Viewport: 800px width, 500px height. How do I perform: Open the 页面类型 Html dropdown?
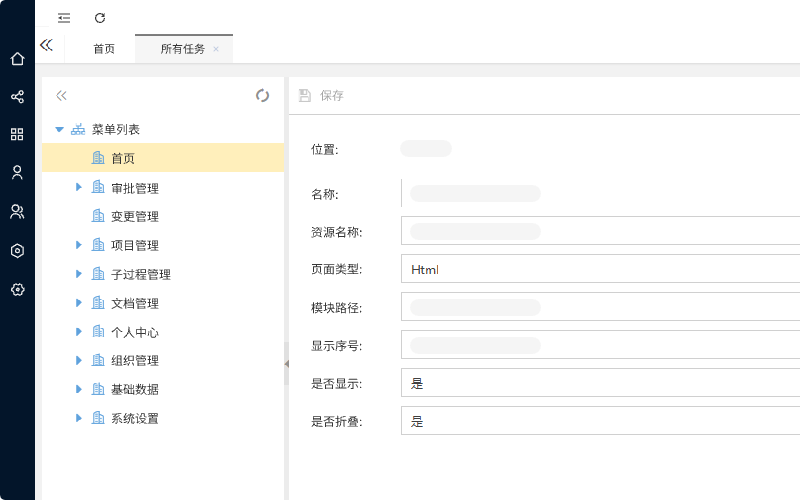click(600, 269)
